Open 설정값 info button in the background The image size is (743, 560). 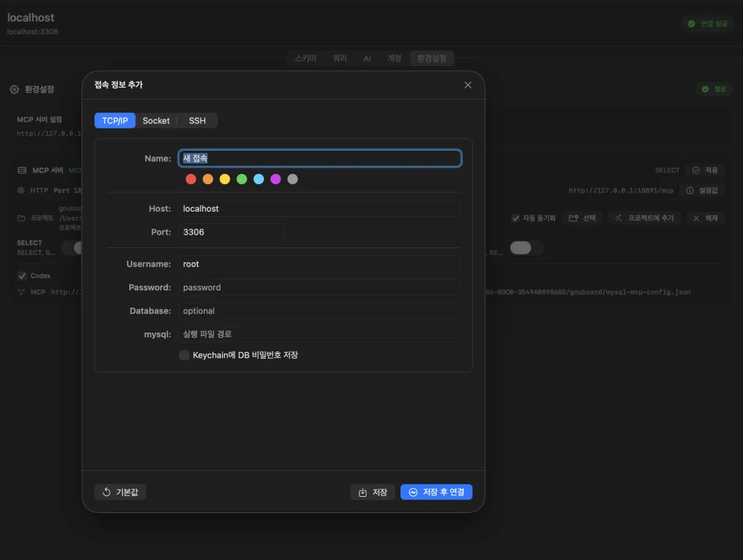pos(702,190)
